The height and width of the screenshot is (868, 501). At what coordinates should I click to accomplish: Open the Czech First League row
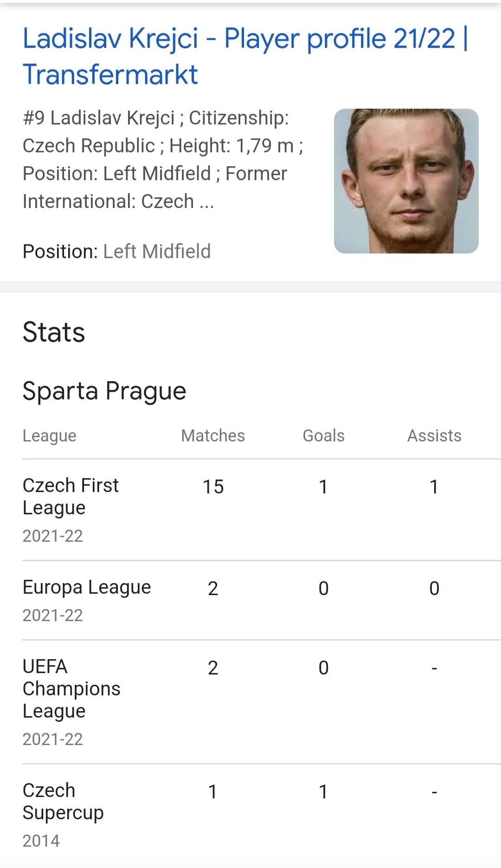coord(71,497)
